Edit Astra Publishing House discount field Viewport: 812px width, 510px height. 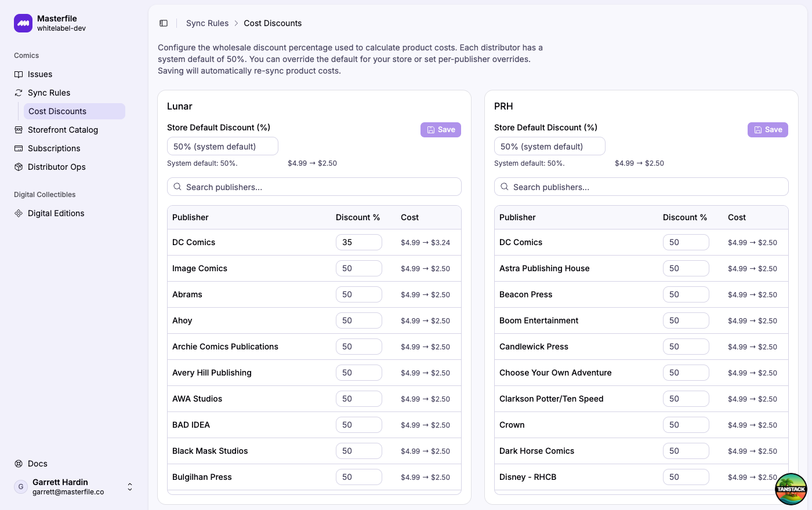pyautogui.click(x=686, y=268)
